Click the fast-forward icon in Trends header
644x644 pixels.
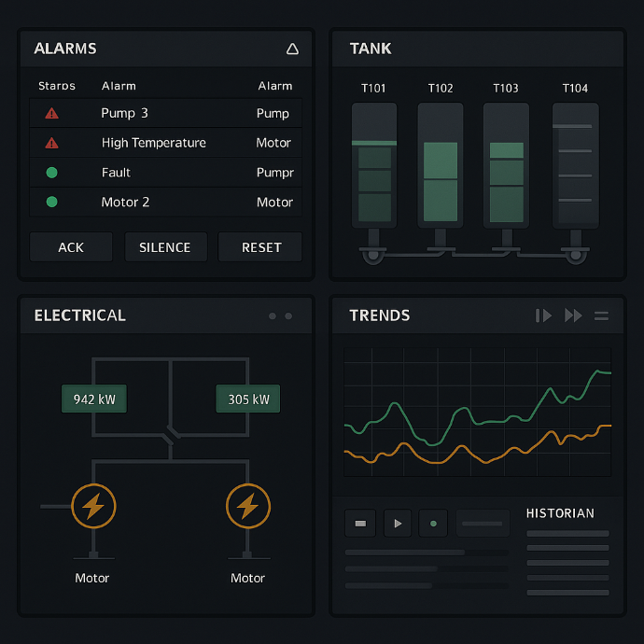(573, 315)
